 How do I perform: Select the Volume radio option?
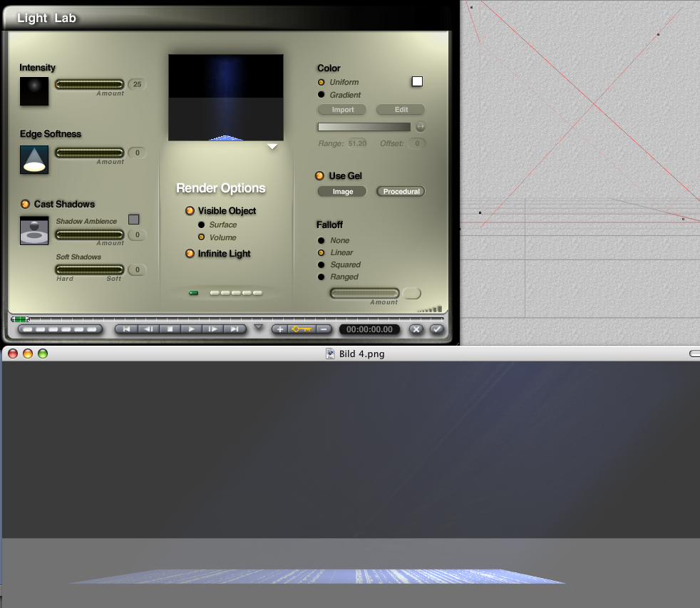tap(201, 237)
